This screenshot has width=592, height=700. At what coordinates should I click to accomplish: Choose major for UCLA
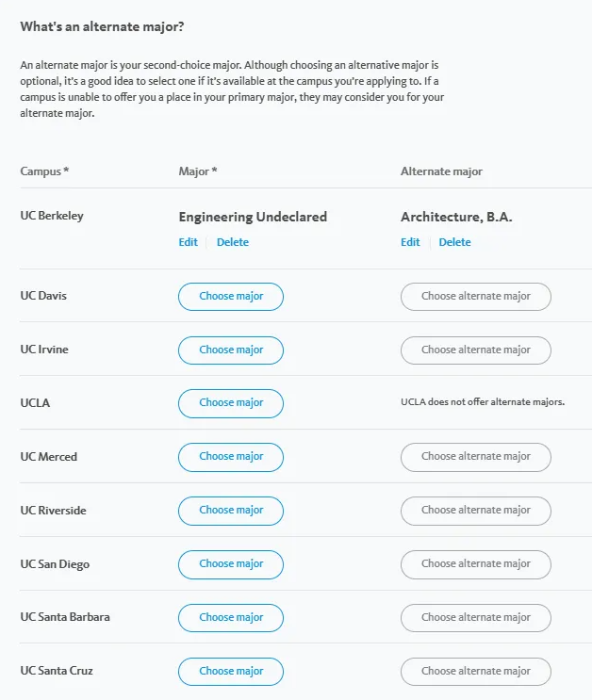tap(231, 403)
